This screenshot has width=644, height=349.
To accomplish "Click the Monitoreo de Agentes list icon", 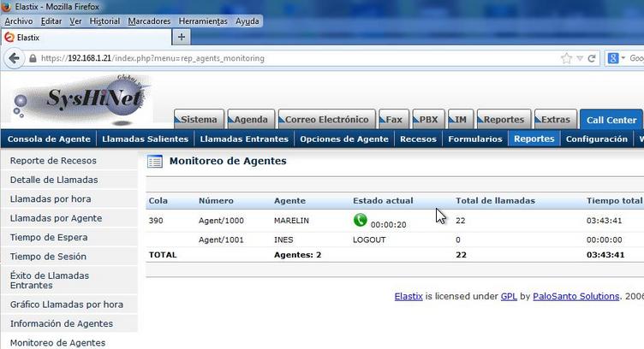I will coord(155,161).
